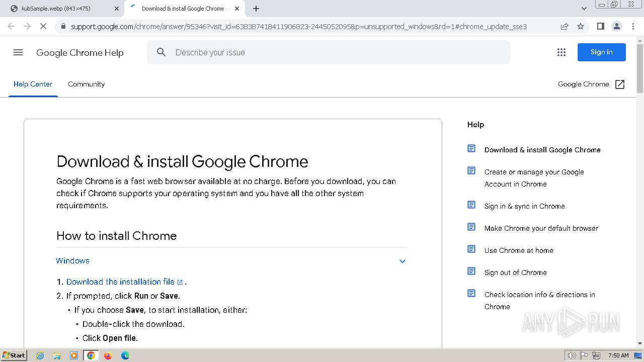Open the Community tab
This screenshot has height=362, width=644.
pos(87,84)
